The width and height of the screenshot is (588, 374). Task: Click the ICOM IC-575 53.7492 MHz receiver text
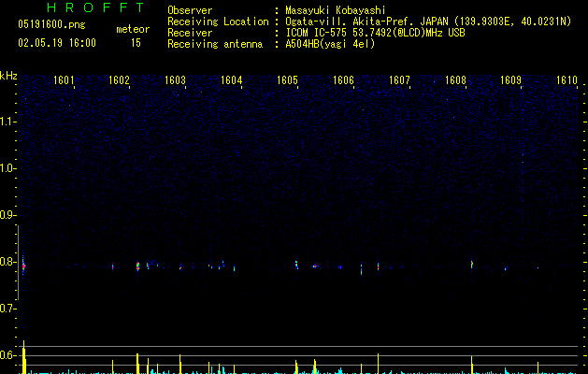click(376, 33)
